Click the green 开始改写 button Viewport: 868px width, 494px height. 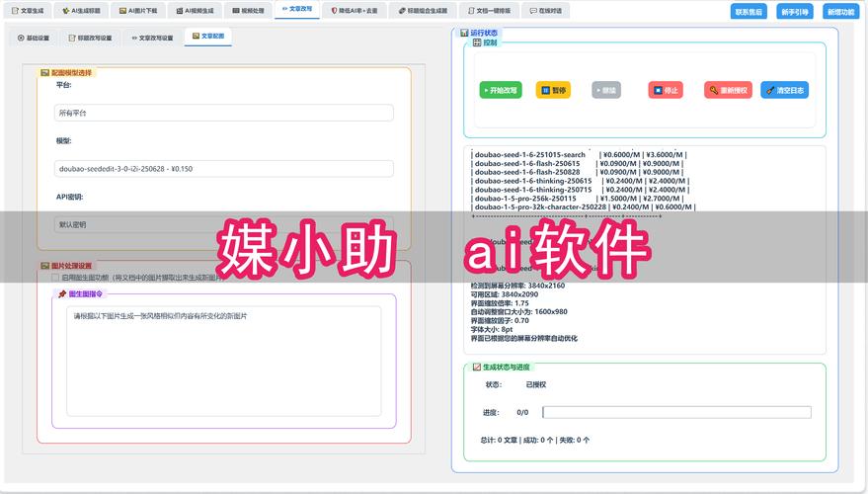(501, 90)
